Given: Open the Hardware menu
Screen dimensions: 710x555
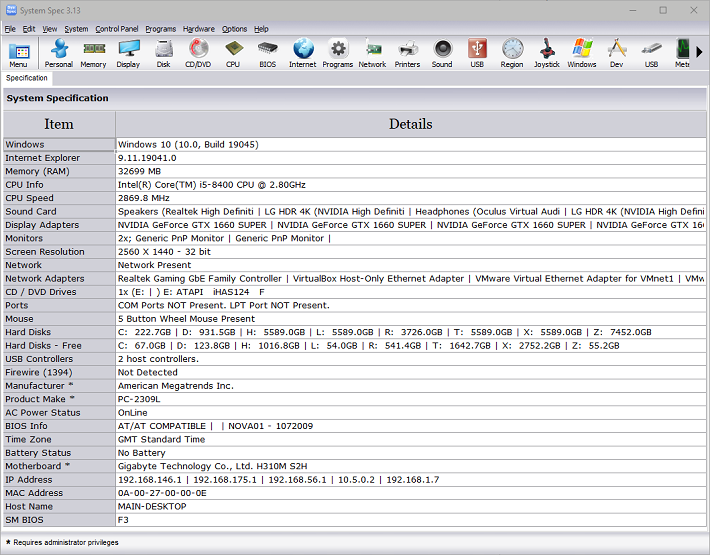Looking at the screenshot, I should [199, 29].
